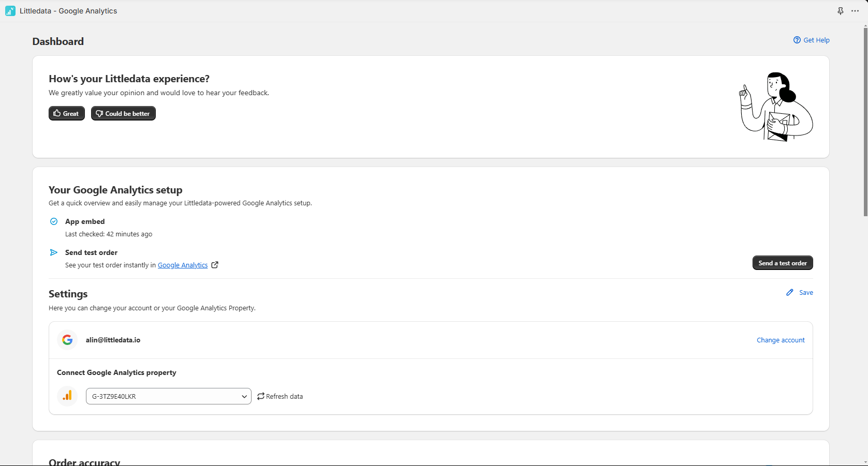
Task: Click Change account
Action: (x=781, y=340)
